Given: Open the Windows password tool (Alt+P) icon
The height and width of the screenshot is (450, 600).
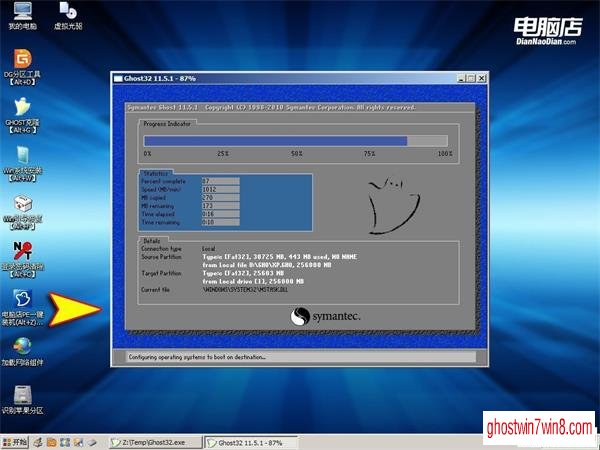Looking at the screenshot, I should [x=22, y=212].
